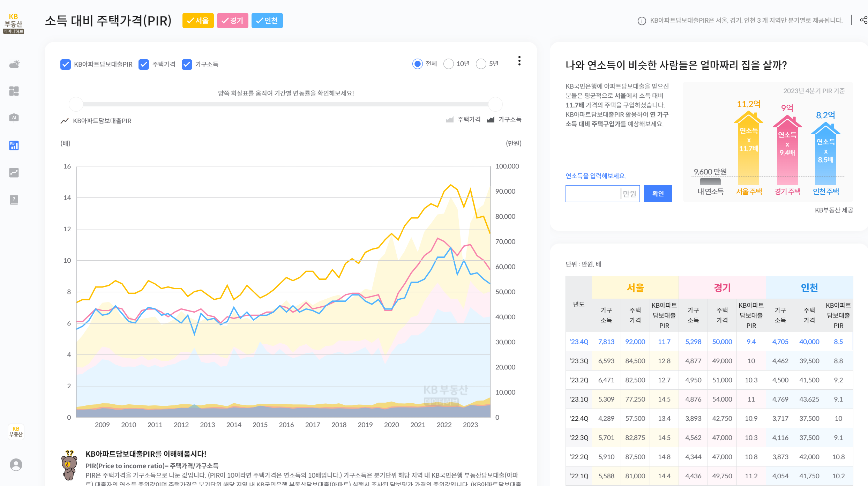Toggle the 주택가격 checkbox
Viewport: 868px width, 486px height.
point(144,64)
